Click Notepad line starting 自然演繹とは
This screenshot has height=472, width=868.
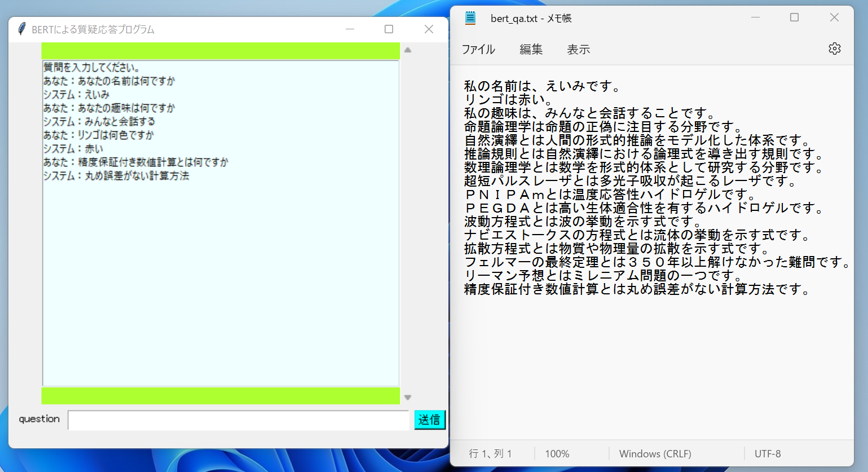(x=637, y=140)
